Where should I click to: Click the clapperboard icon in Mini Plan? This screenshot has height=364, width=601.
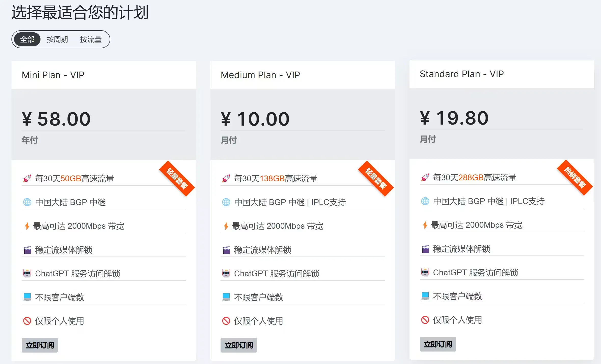click(x=27, y=250)
